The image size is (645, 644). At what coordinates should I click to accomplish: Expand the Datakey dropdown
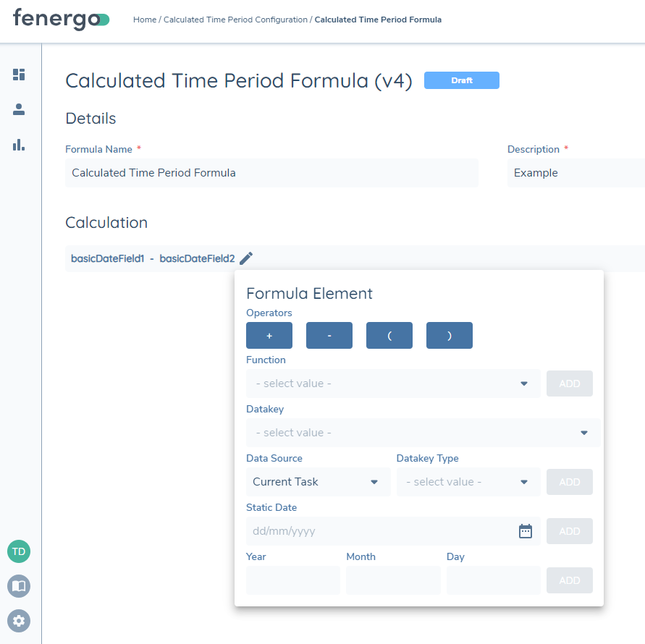click(423, 433)
